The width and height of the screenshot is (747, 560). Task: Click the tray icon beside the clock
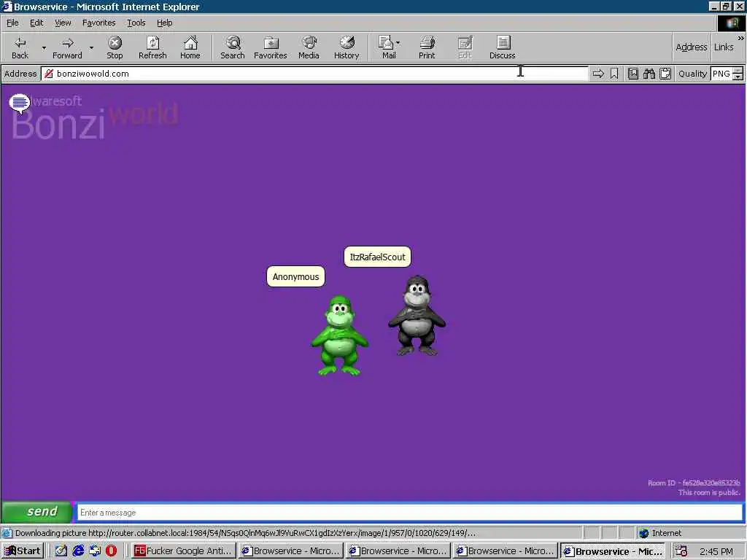point(681,551)
